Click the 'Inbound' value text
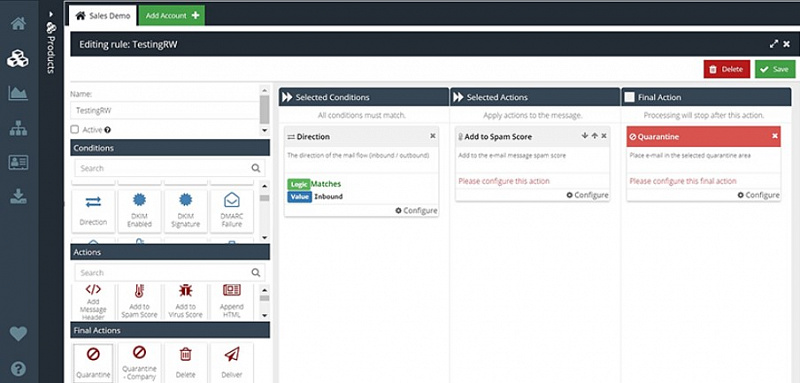800x383 pixels. 329,197
